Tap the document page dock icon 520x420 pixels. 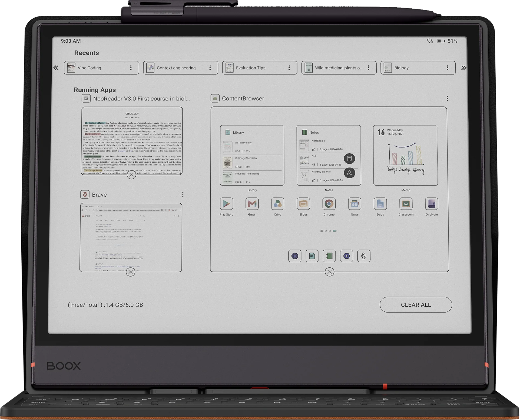pos(312,256)
